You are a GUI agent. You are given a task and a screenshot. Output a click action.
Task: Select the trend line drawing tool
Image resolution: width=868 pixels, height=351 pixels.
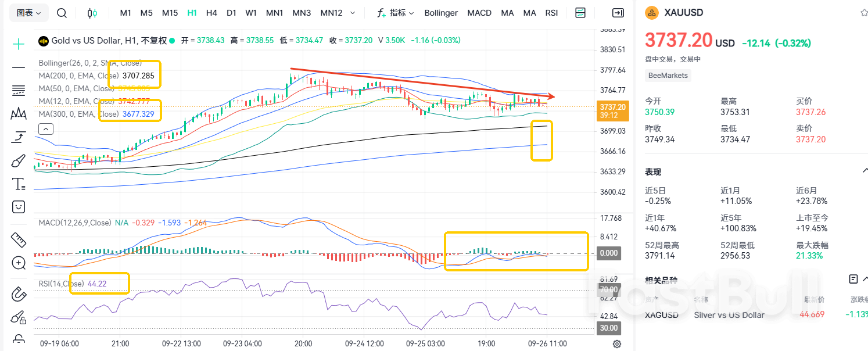pos(18,69)
